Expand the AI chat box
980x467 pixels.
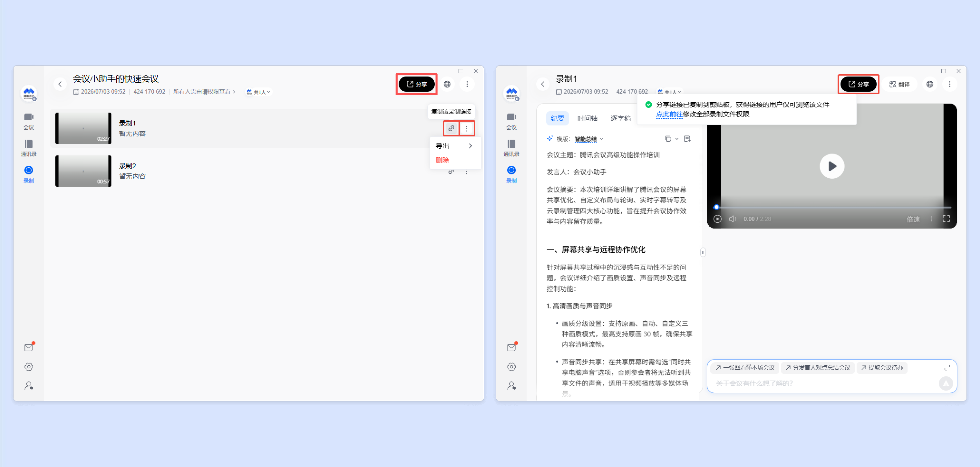tap(947, 367)
